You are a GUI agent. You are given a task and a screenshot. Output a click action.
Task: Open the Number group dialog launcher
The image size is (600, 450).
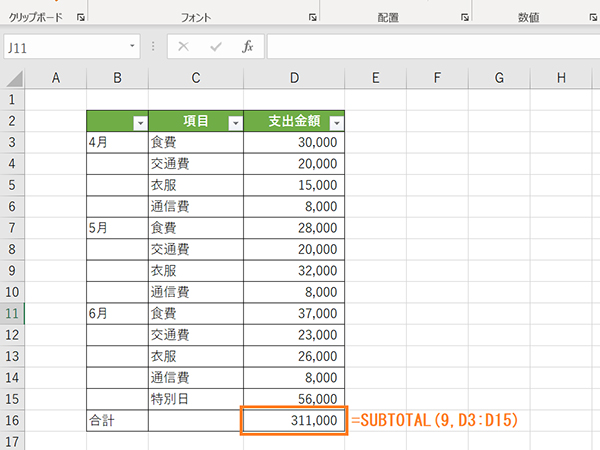point(593,17)
